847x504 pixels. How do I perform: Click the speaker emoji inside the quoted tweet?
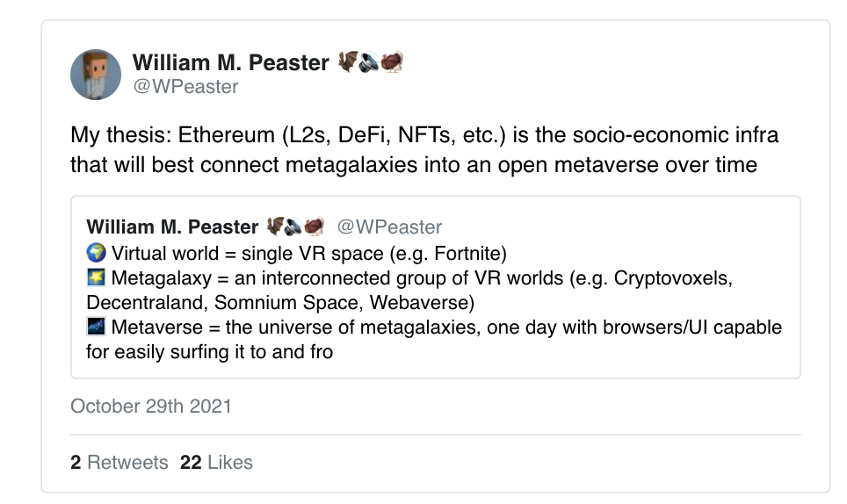(x=295, y=227)
